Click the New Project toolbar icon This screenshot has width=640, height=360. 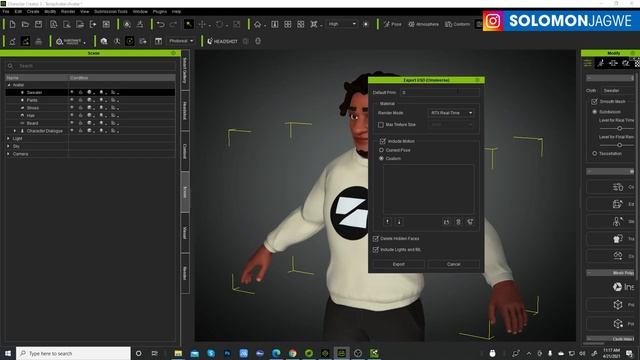pos(12,24)
